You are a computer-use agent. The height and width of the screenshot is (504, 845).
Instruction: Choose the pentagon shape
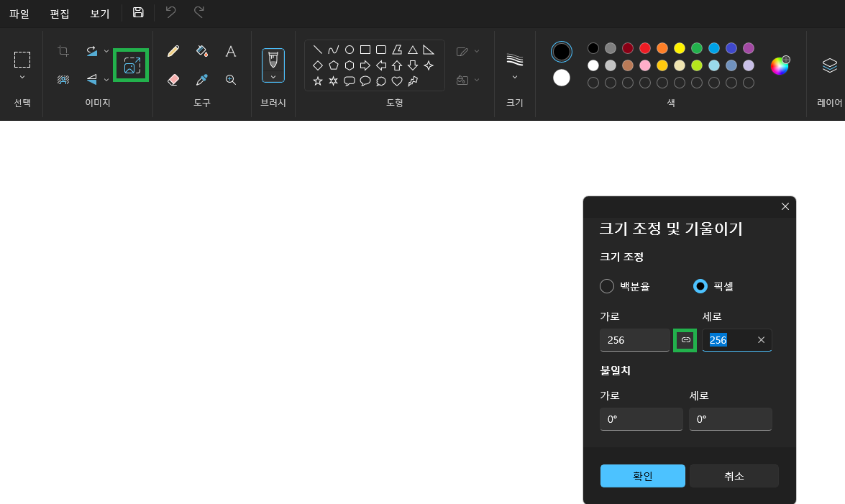coord(334,65)
